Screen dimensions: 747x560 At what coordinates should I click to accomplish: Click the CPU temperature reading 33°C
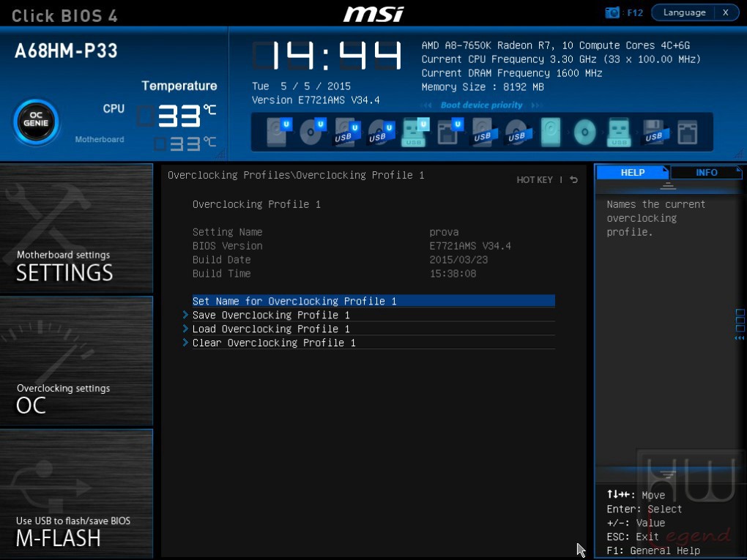click(x=177, y=116)
